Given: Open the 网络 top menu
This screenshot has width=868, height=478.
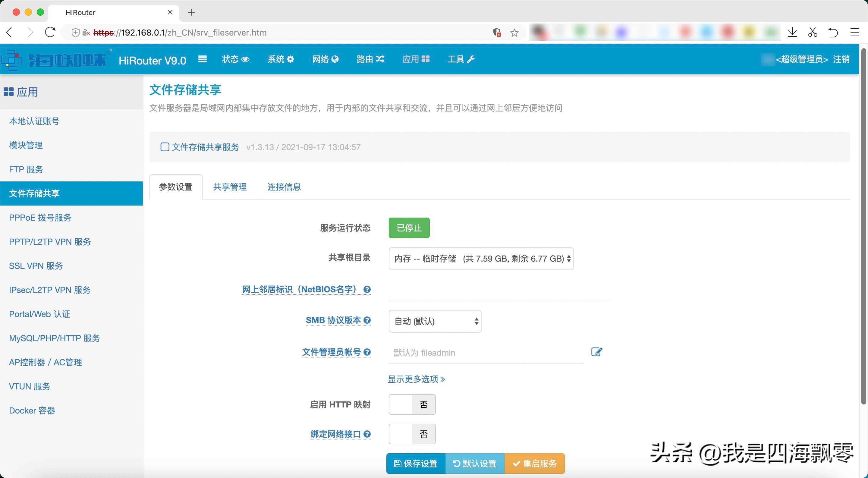Looking at the screenshot, I should (x=325, y=59).
